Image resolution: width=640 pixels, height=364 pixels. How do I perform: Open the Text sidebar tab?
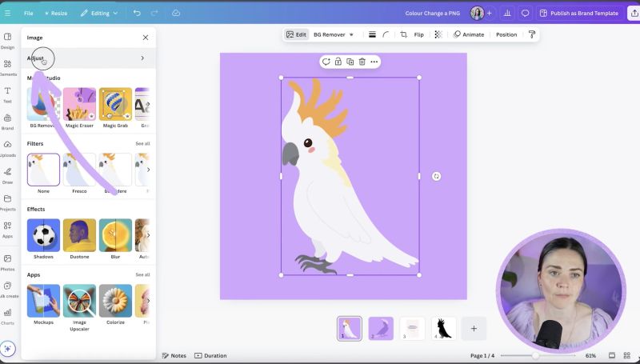tap(7, 94)
